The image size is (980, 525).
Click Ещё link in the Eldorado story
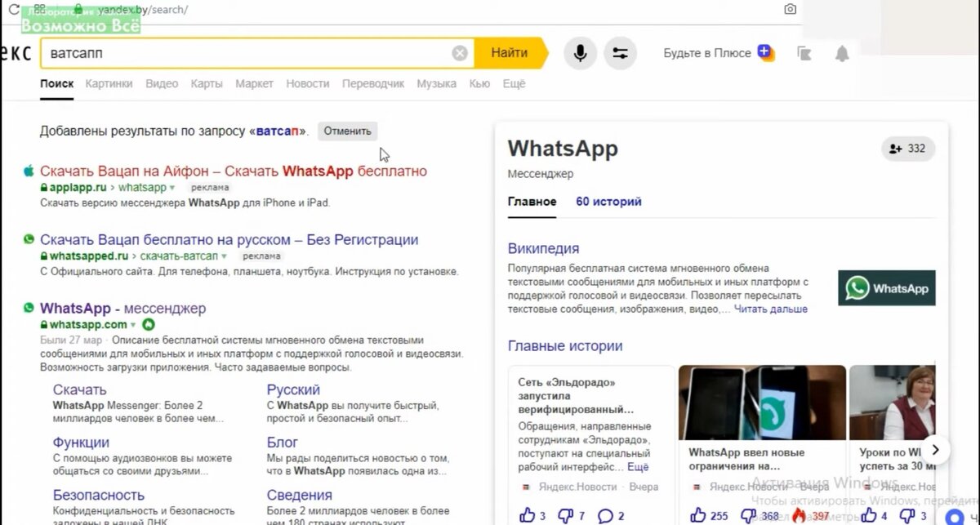coord(638,467)
